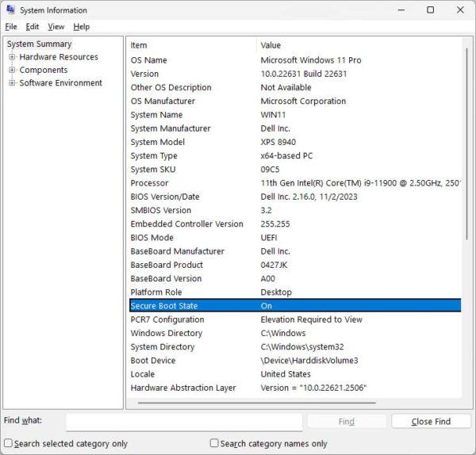Select the System Type row
The height and width of the screenshot is (455, 476).
click(295, 155)
